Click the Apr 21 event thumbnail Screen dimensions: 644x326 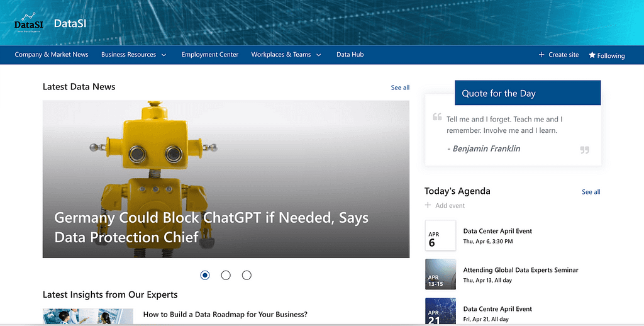440,311
